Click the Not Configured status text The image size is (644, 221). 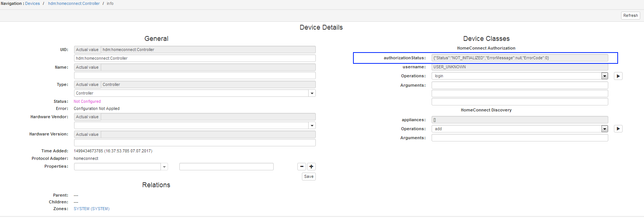(87, 101)
